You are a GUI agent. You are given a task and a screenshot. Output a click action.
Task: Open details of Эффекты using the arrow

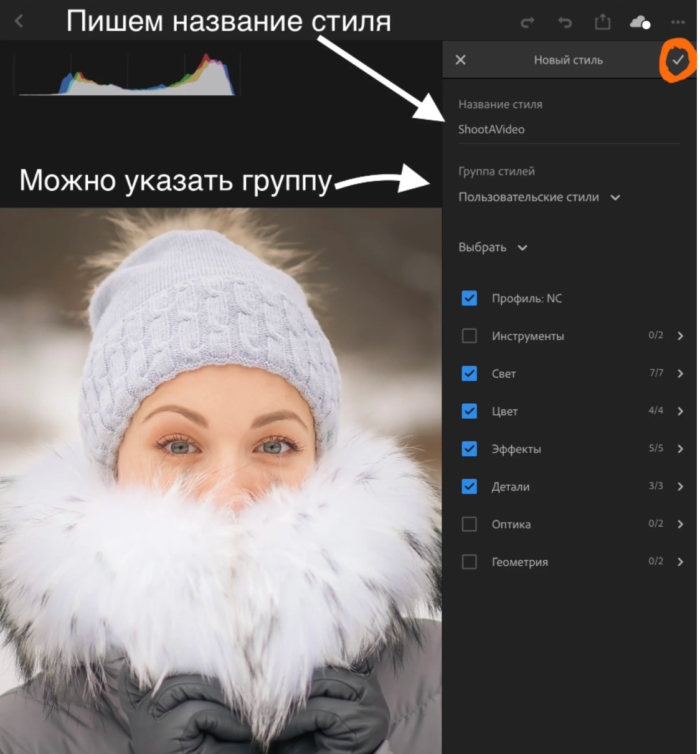click(681, 449)
